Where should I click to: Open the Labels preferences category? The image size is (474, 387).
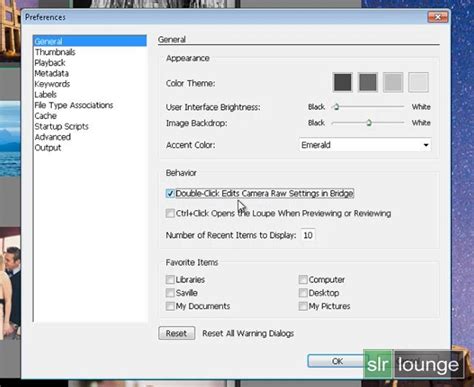click(45, 95)
